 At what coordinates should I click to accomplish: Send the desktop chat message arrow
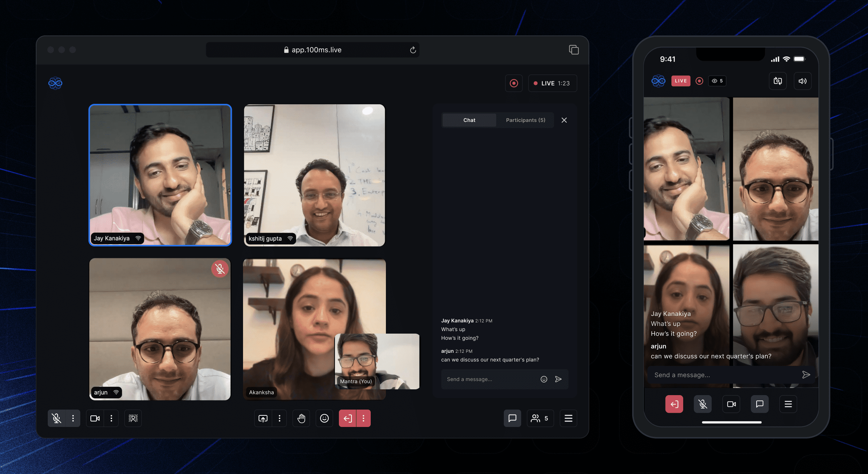pyautogui.click(x=558, y=379)
